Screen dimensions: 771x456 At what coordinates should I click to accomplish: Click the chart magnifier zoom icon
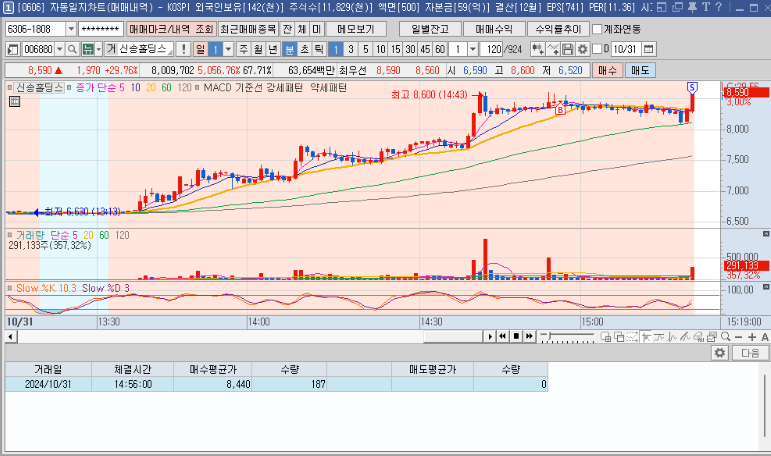pyautogui.click(x=725, y=337)
